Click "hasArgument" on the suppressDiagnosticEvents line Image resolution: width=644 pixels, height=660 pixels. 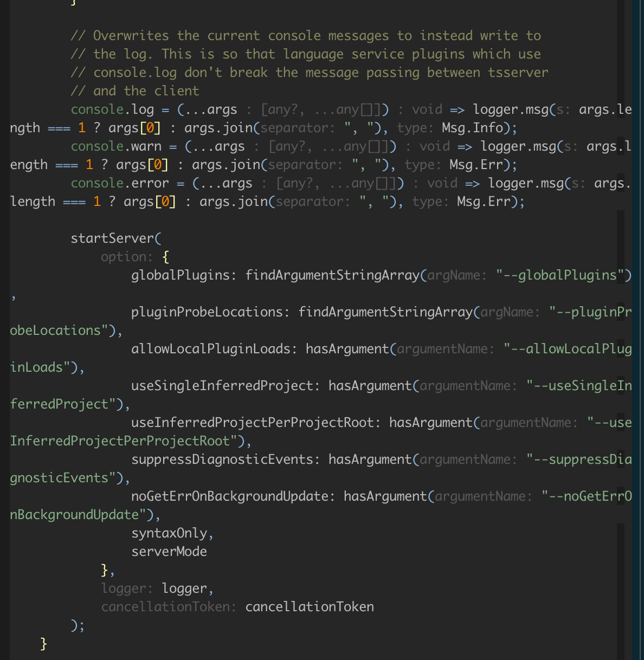pyautogui.click(x=370, y=460)
